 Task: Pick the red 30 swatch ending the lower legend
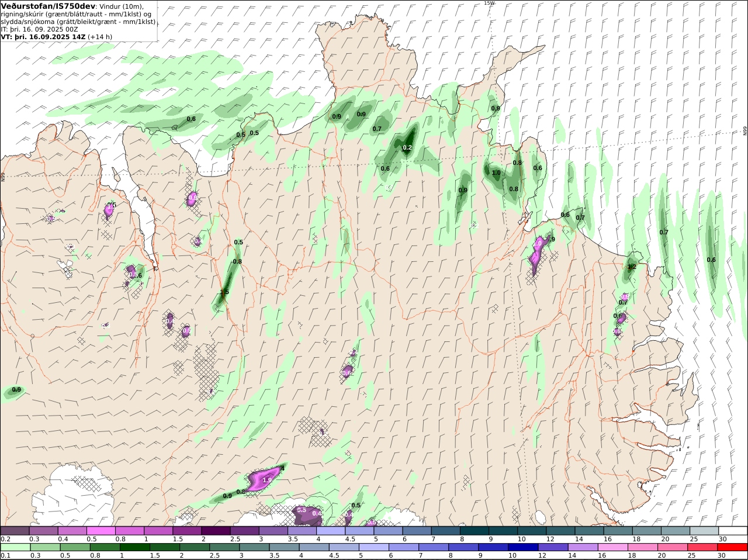click(733, 547)
